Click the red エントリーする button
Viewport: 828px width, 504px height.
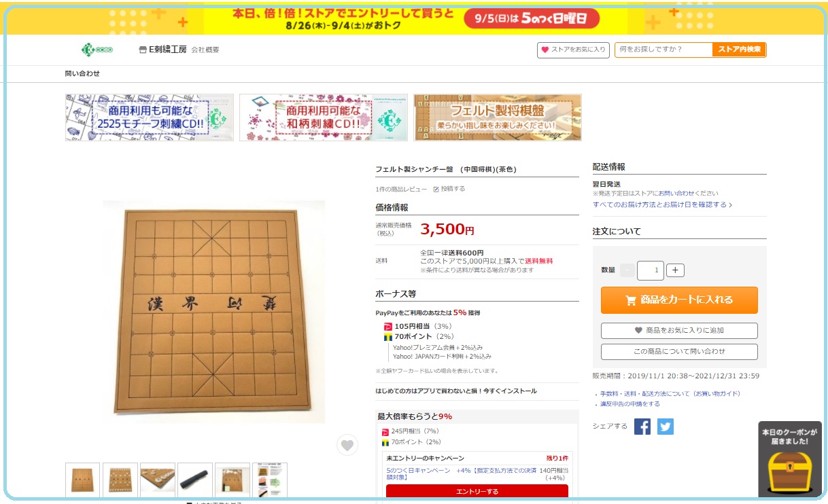[x=477, y=491]
